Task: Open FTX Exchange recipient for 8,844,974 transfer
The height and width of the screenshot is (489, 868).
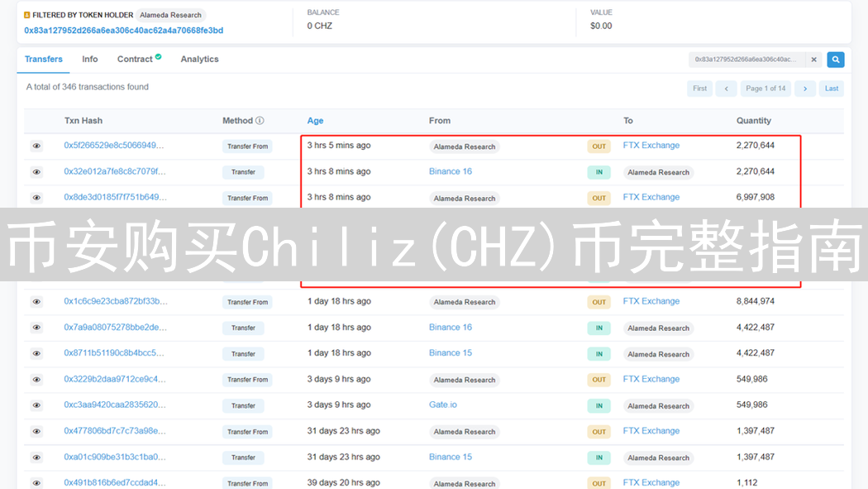Action: point(651,301)
